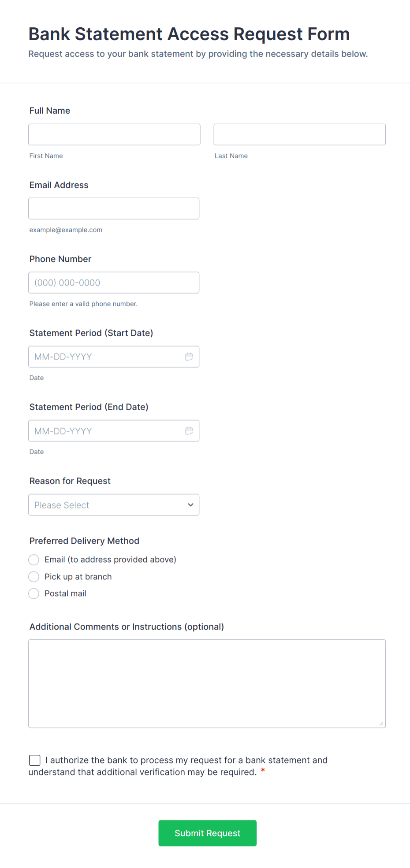Open the Start Date calendar picker icon
Viewport: 410px width, 868px height.
(189, 356)
